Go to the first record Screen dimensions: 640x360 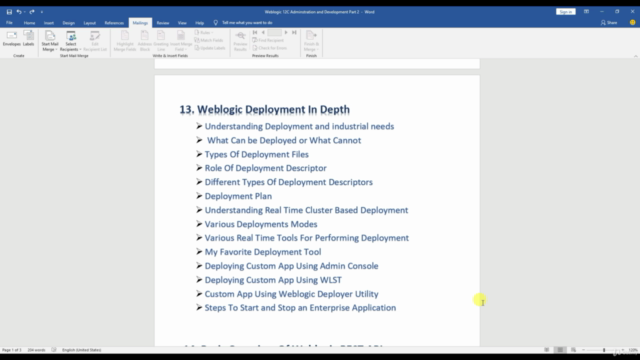pyautogui.click(x=255, y=32)
